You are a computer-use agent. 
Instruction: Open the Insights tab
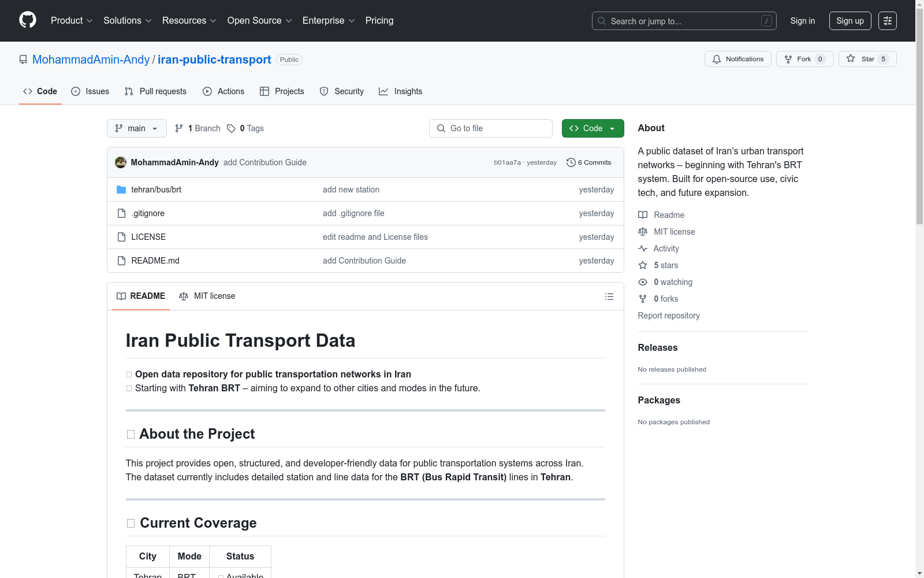coord(401,91)
